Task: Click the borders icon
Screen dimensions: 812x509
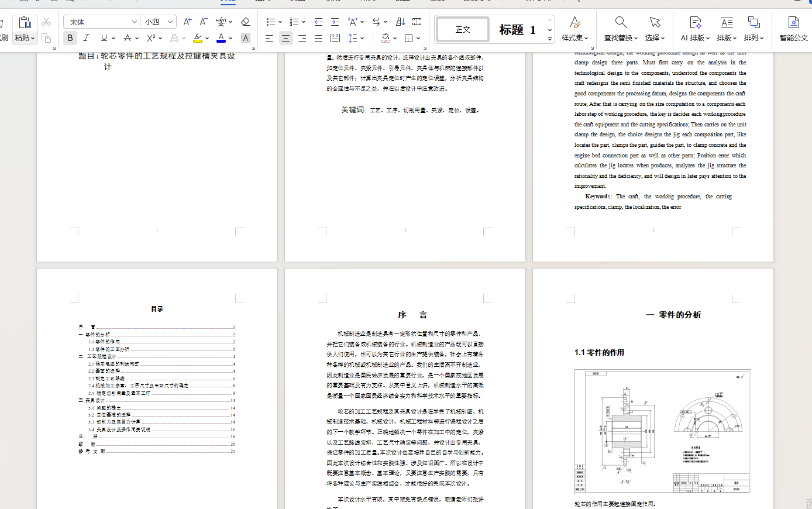Action: point(409,38)
